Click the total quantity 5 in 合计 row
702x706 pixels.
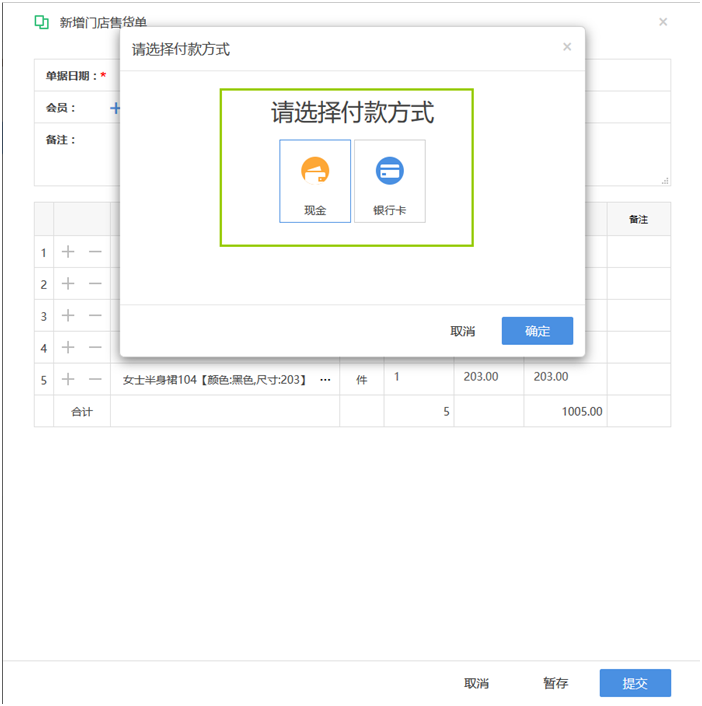tap(446, 412)
